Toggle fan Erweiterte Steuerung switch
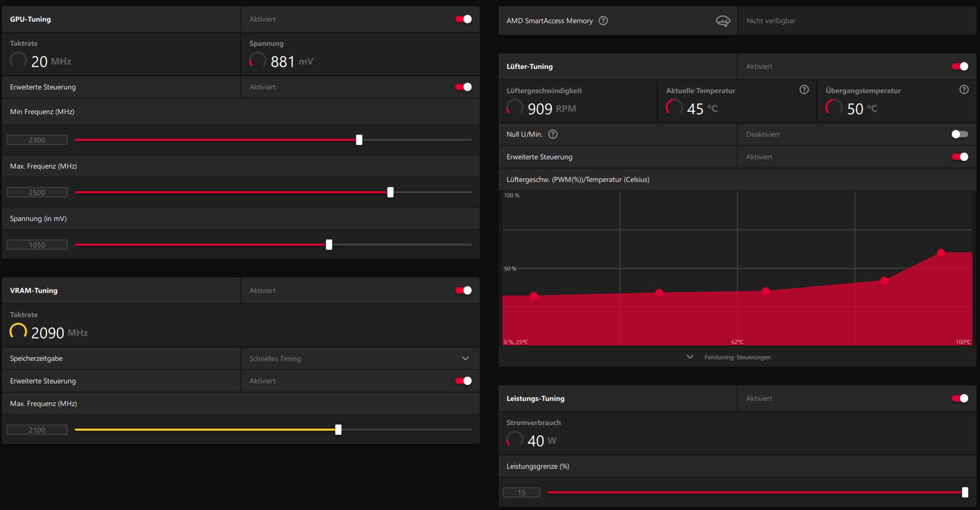Viewport: 980px width, 510px height. coord(960,157)
